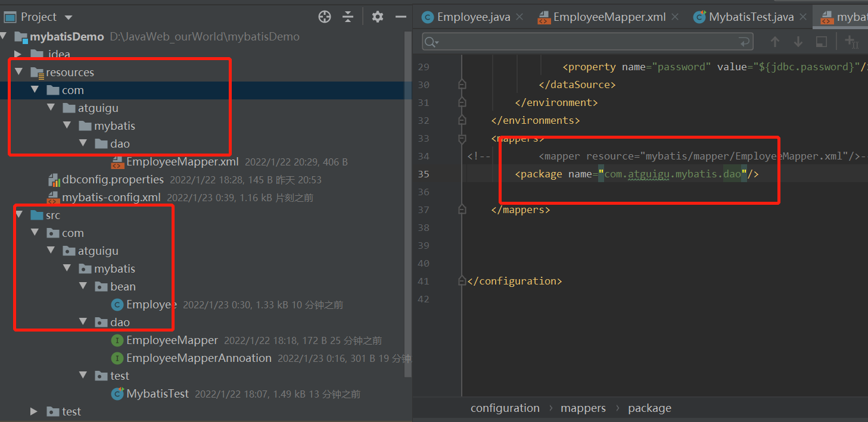The width and height of the screenshot is (868, 422).
Task: Click the square icon after the search arrows
Action: tap(822, 42)
